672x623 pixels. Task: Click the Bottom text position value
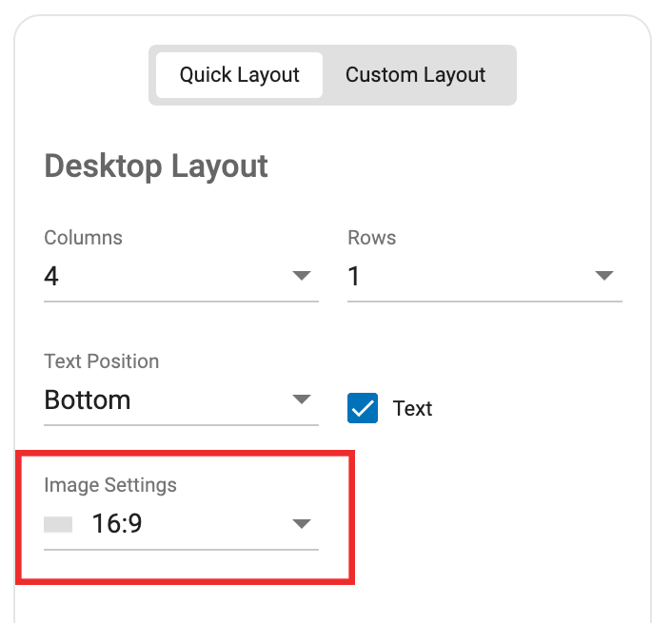88,399
